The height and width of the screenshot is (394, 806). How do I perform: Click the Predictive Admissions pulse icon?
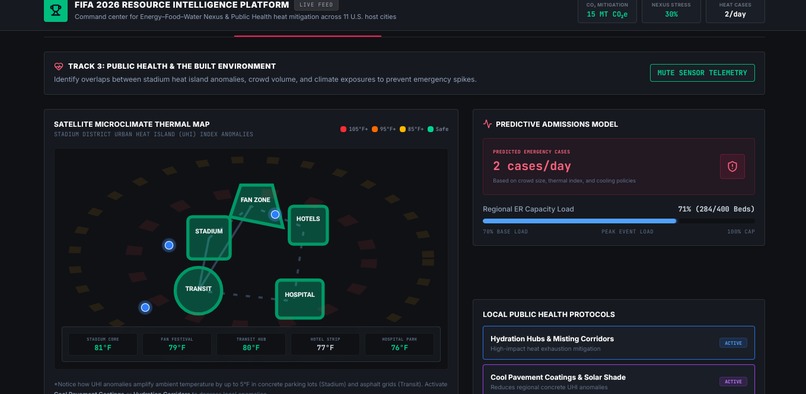pyautogui.click(x=487, y=124)
